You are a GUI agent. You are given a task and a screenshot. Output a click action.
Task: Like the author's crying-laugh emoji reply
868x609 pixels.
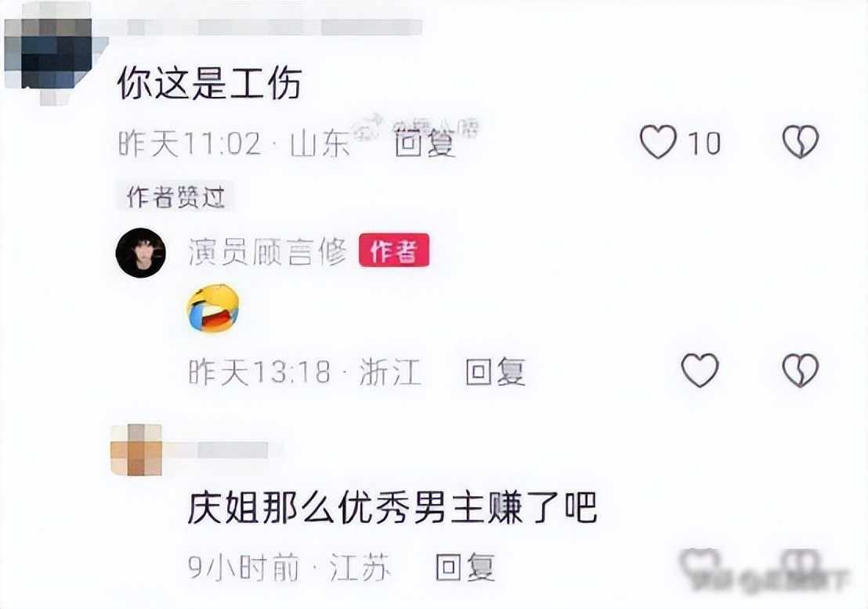click(700, 370)
